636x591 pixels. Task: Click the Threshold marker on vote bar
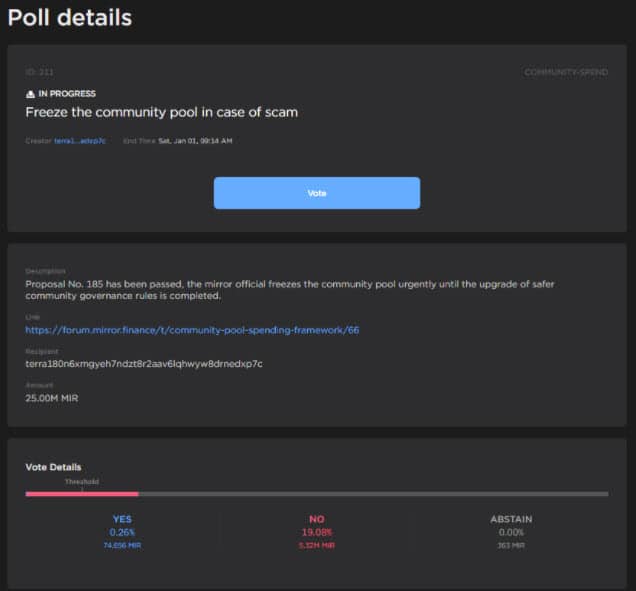pyautogui.click(x=82, y=483)
